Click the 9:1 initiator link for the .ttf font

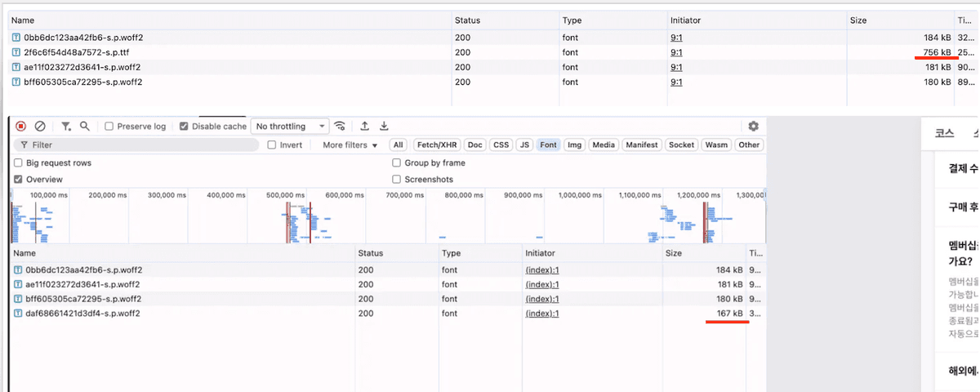click(676, 52)
